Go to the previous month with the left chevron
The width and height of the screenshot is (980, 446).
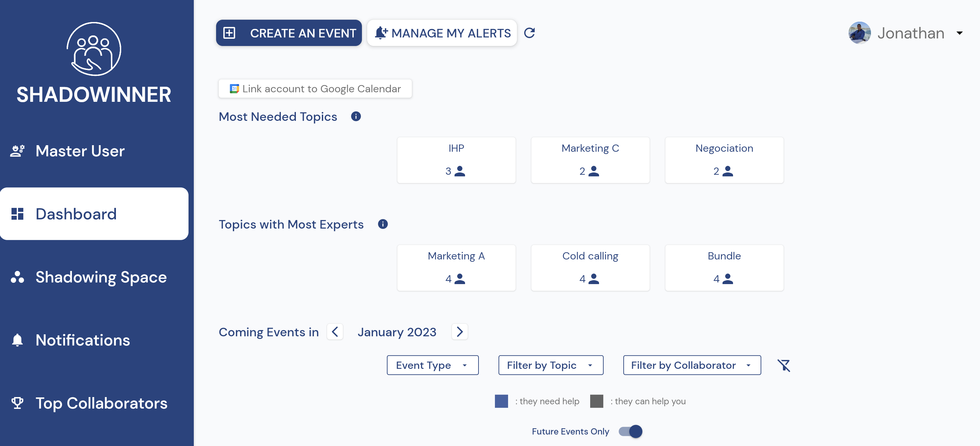click(x=335, y=332)
